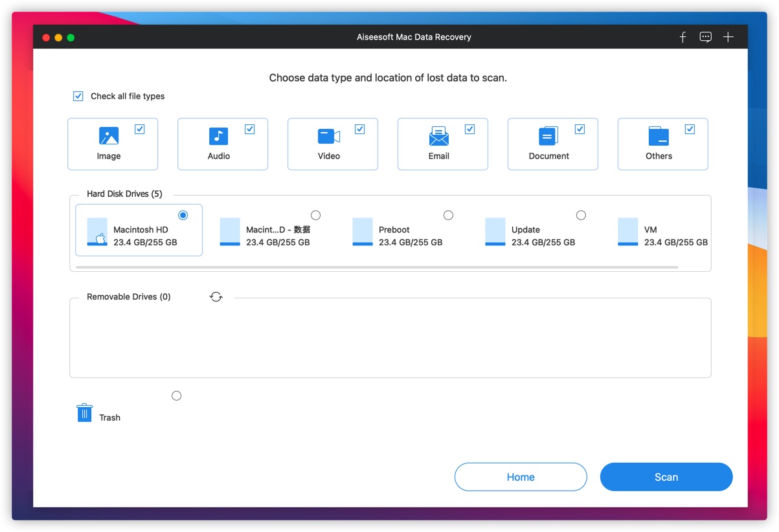Click the Macintosh HD drive icon
Viewport: 779px width, 532px height.
pos(97,232)
